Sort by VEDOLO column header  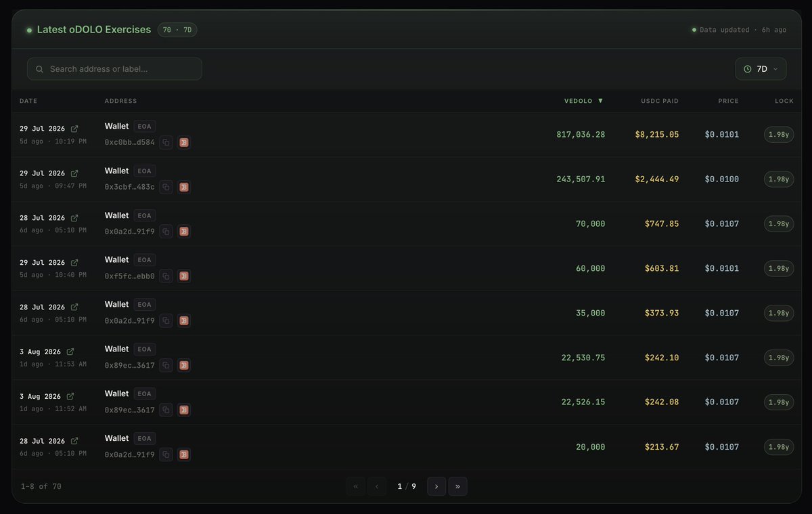pyautogui.click(x=583, y=101)
